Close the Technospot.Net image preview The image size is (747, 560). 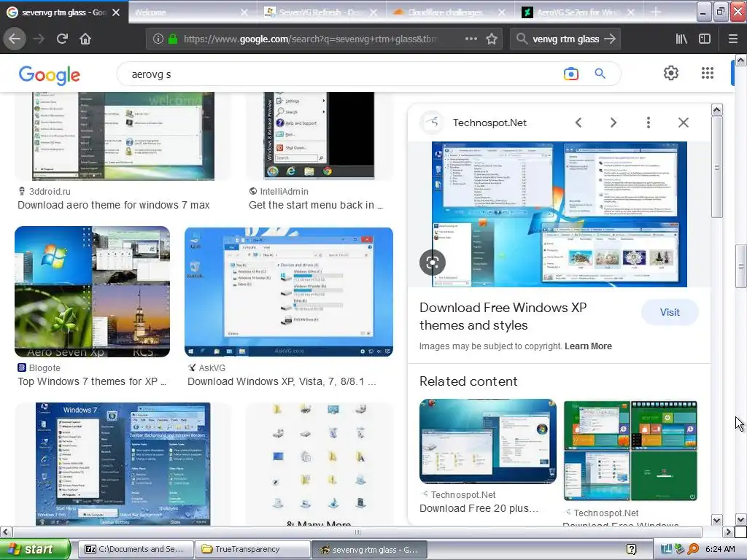pyautogui.click(x=683, y=122)
